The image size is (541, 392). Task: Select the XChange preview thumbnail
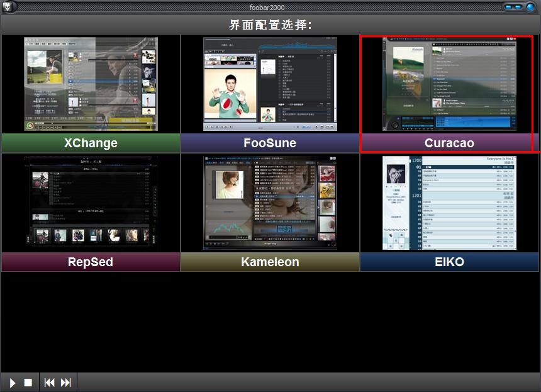(91, 84)
